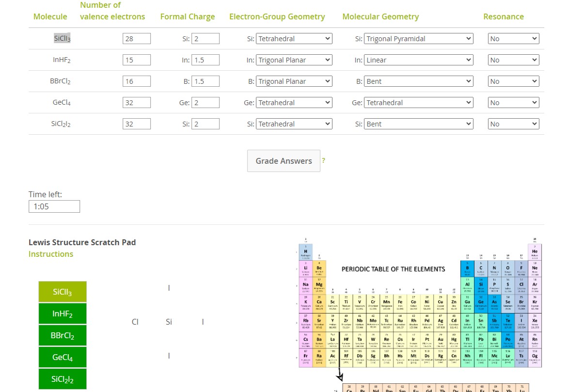Image resolution: width=580 pixels, height=392 pixels.
Task: Select Germanium on the periodic table
Action: click(481, 301)
